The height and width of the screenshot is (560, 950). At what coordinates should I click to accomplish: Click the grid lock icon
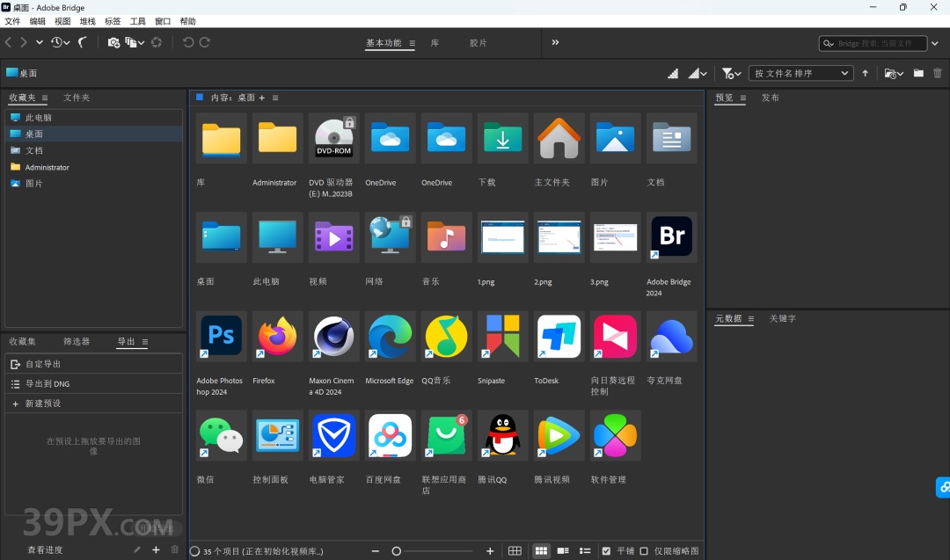(x=515, y=551)
